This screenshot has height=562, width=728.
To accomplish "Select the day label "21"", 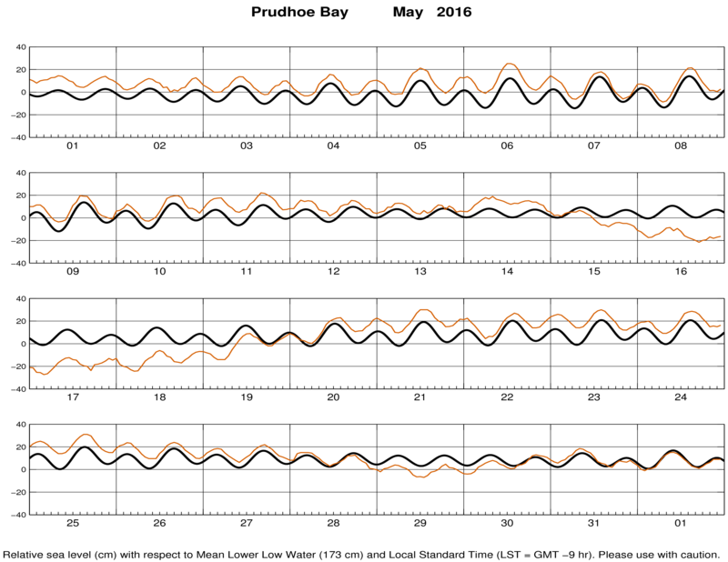I will click(x=420, y=397).
